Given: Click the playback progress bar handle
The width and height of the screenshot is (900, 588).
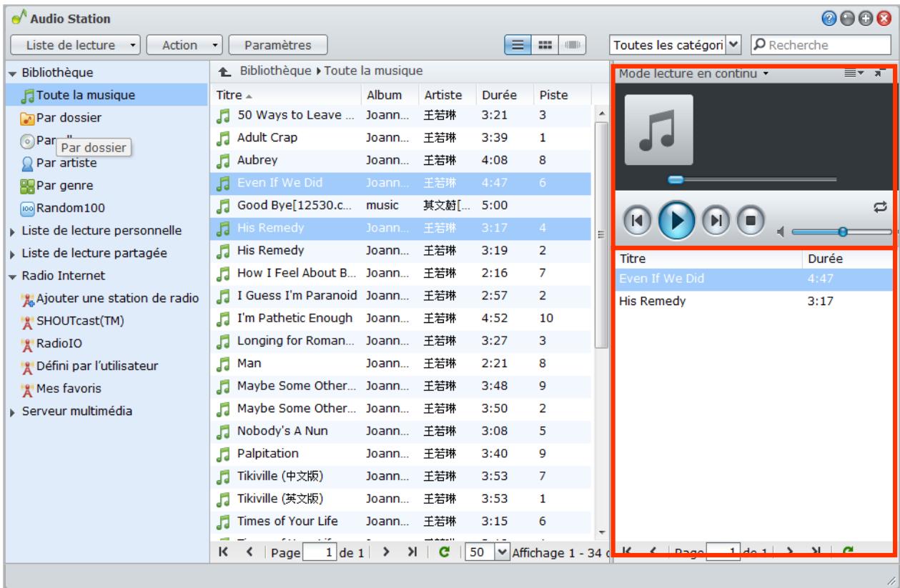Looking at the screenshot, I should point(676,180).
